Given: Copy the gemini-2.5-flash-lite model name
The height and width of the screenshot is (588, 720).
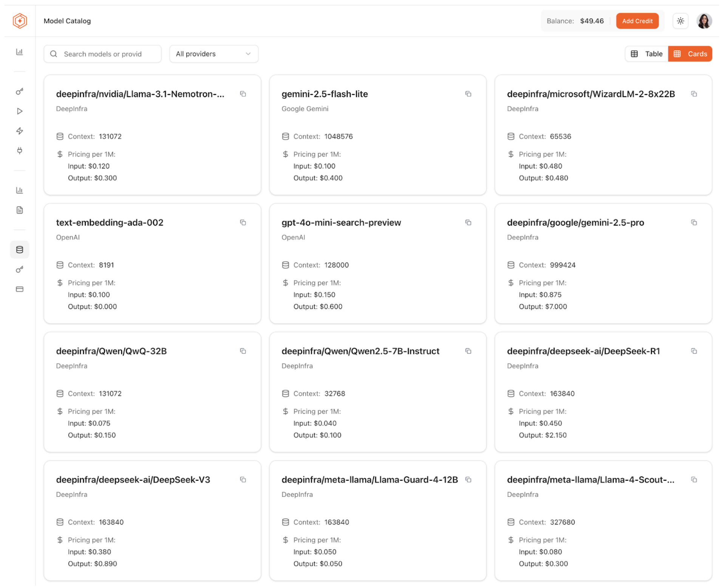Looking at the screenshot, I should [x=468, y=94].
